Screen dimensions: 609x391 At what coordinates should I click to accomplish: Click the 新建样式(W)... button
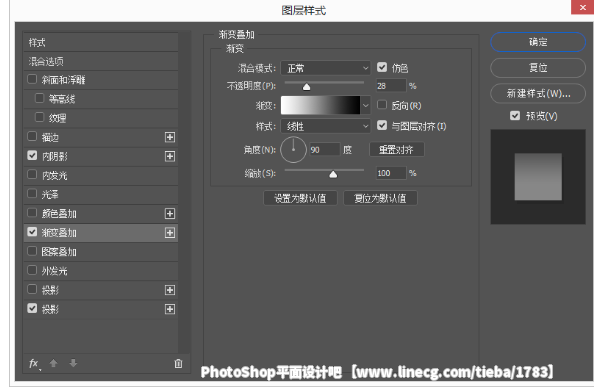[538, 94]
